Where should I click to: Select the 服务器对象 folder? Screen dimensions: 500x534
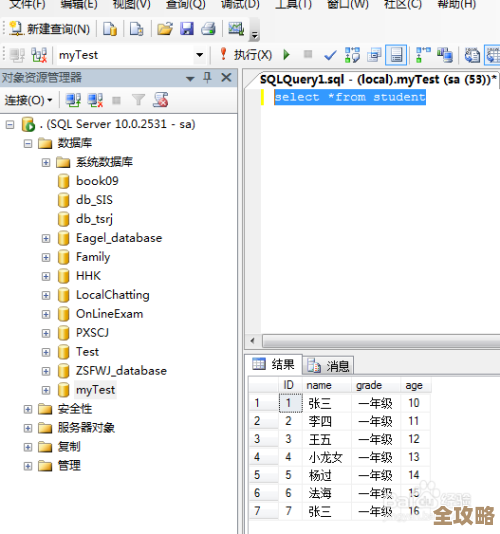(x=86, y=428)
